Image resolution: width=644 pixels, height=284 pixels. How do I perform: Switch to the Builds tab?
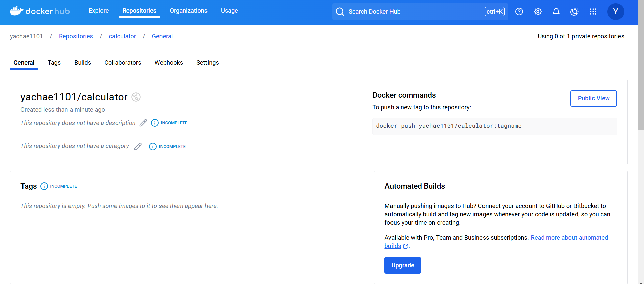[83, 63]
